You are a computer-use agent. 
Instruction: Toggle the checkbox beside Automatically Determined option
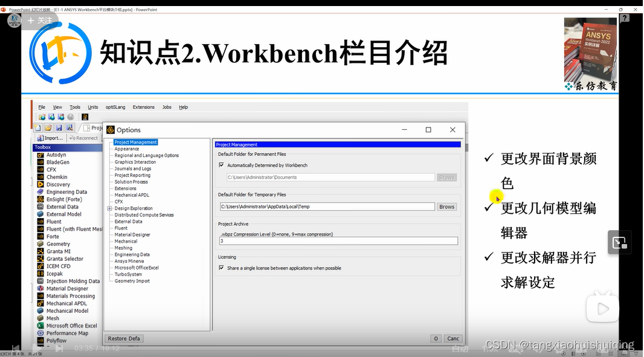(221, 165)
